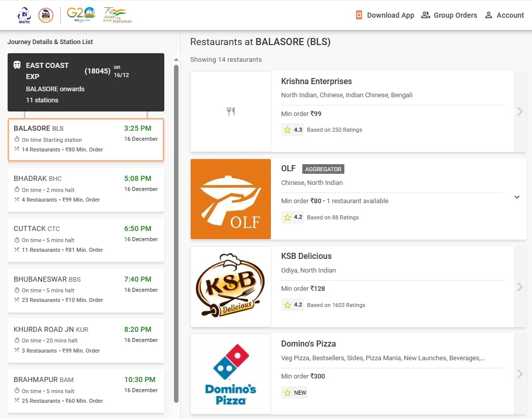Open the Download App link
This screenshot has height=419, width=532.
[385, 15]
